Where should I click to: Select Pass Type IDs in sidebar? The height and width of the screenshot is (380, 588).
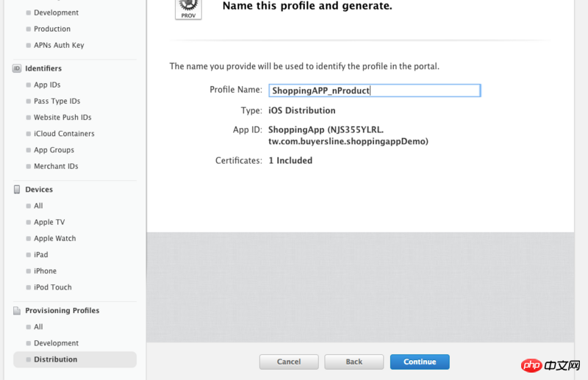point(57,101)
